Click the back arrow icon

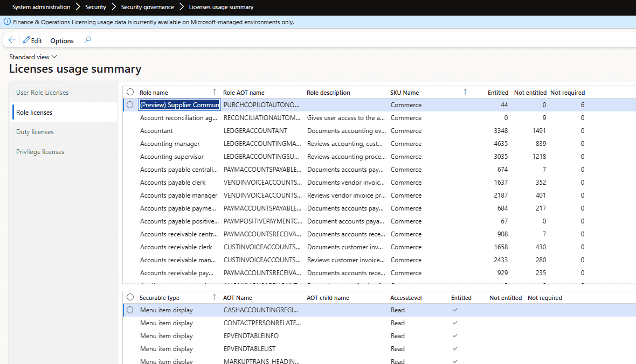12,40
